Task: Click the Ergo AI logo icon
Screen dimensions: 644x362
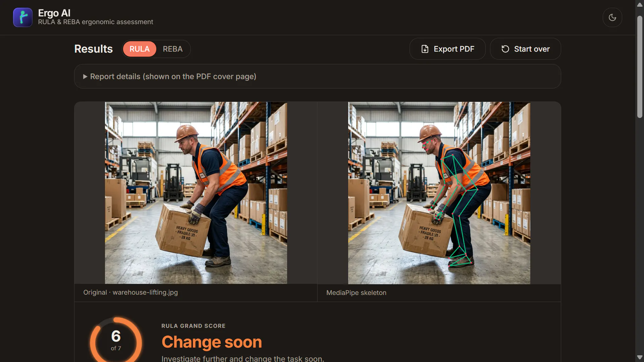Action: pos(23,17)
